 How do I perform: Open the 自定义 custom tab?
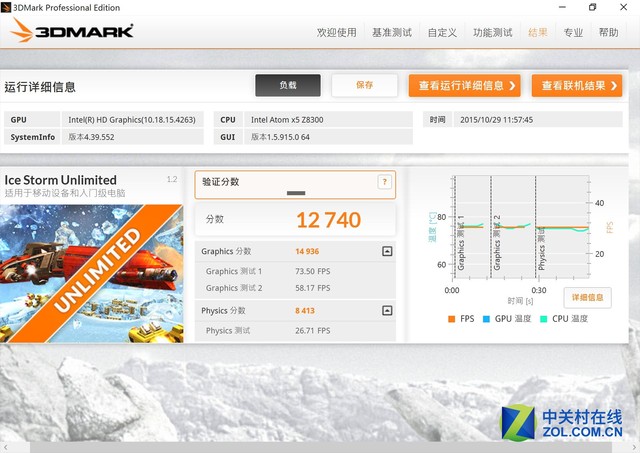[x=442, y=33]
